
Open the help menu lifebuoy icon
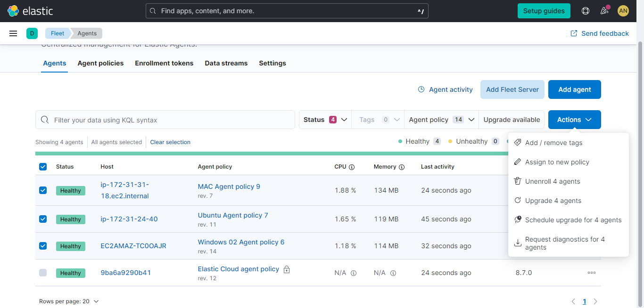pos(586,11)
